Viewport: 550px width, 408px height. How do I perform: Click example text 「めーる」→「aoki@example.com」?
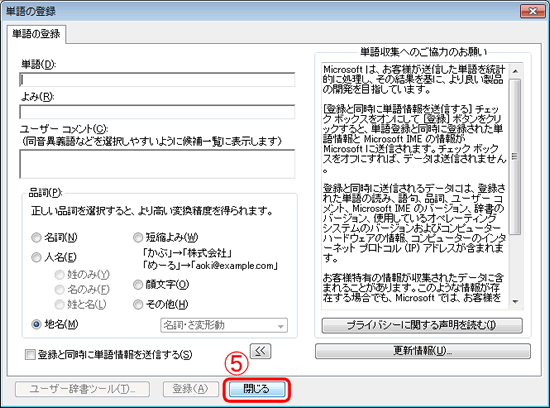(x=210, y=266)
